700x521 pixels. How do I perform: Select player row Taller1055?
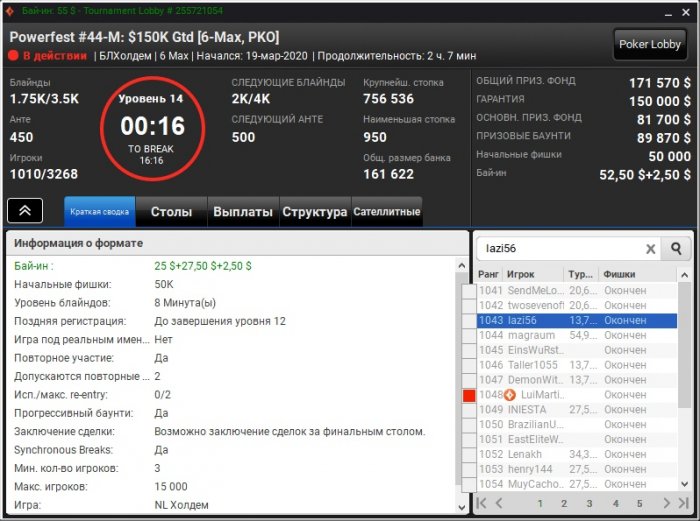[577, 365]
